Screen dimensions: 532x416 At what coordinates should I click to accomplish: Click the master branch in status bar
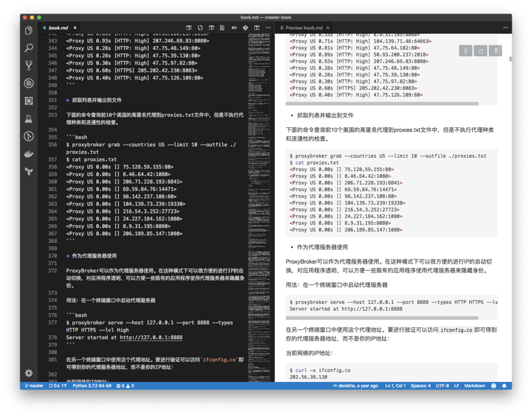click(34, 386)
